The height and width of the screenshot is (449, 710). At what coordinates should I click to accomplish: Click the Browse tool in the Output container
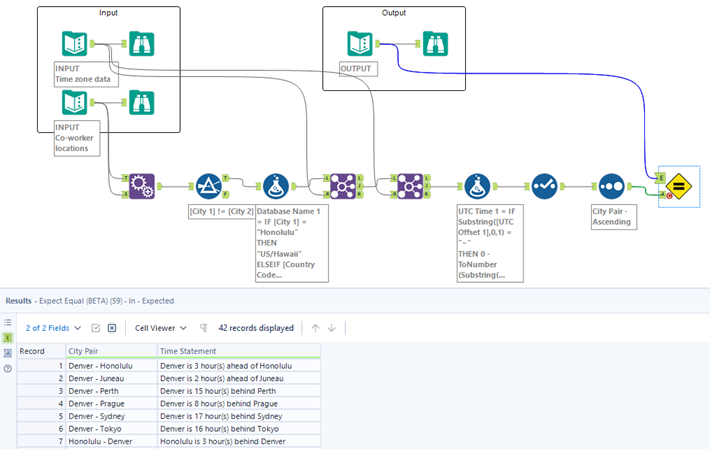tap(435, 43)
